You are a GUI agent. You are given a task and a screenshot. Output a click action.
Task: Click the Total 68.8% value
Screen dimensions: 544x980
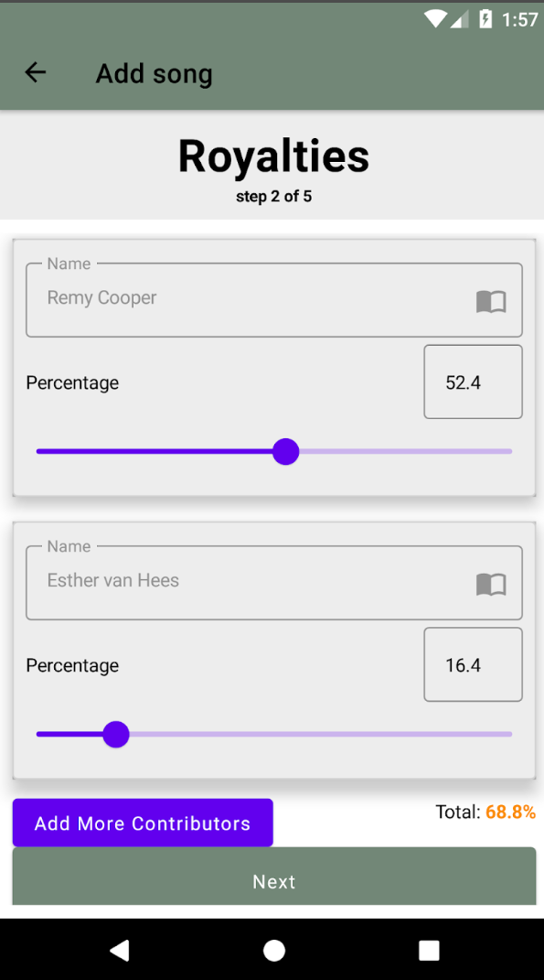click(x=510, y=812)
